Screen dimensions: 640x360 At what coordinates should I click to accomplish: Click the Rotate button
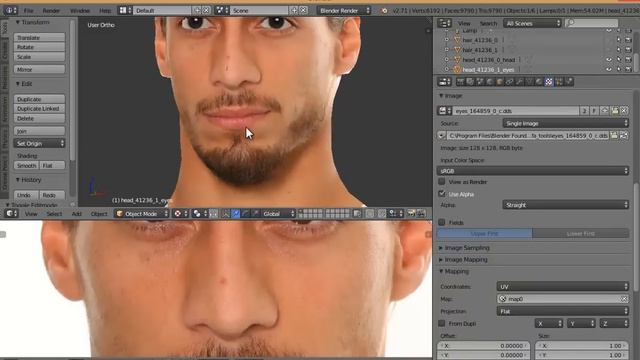click(x=39, y=47)
